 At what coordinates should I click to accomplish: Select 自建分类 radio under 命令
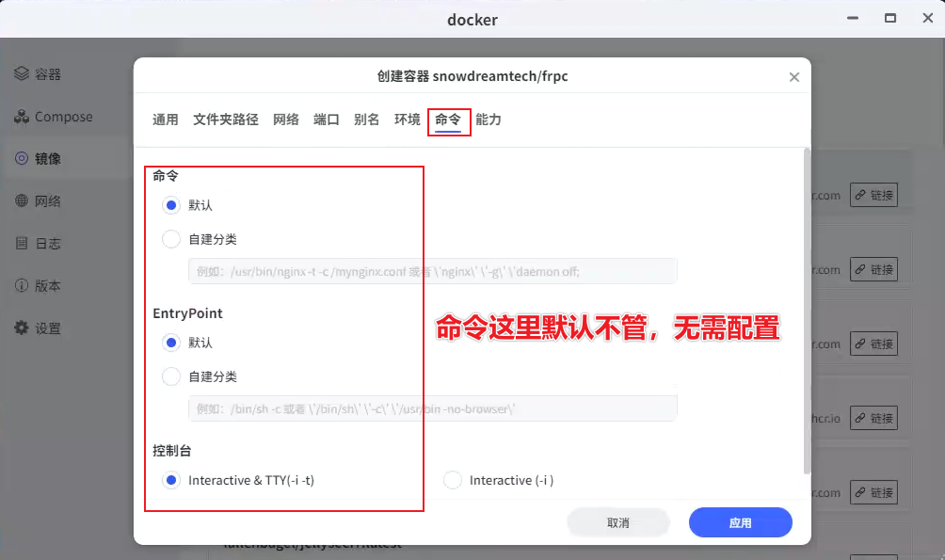171,239
